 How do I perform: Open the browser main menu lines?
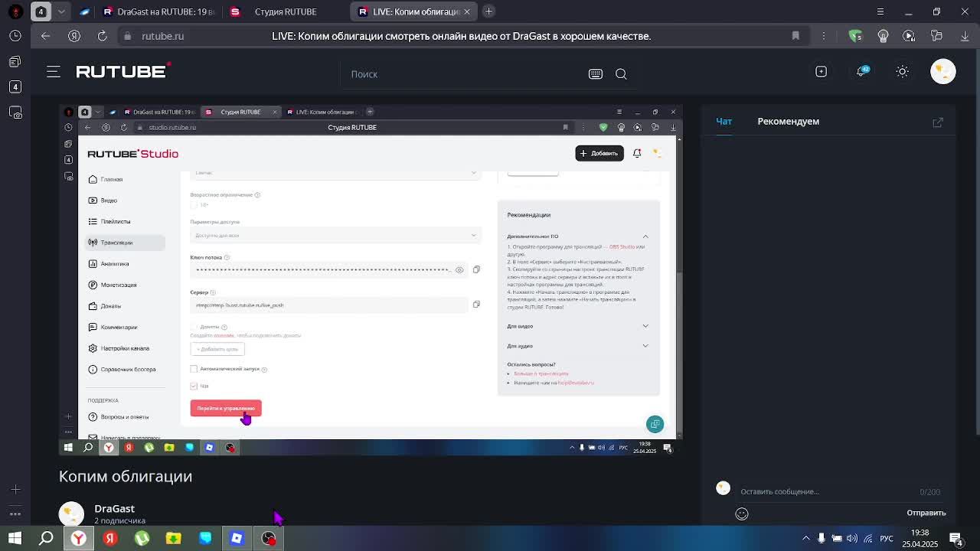pos(880,11)
